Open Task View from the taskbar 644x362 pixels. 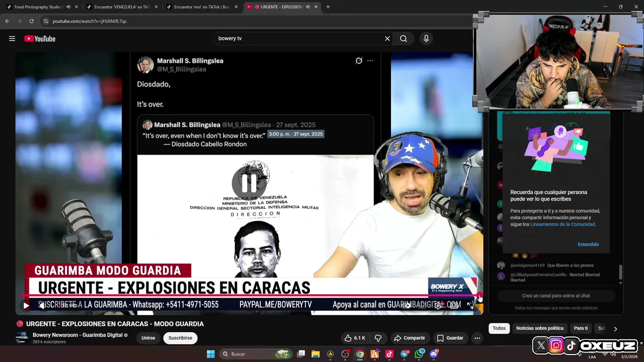tap(301, 354)
